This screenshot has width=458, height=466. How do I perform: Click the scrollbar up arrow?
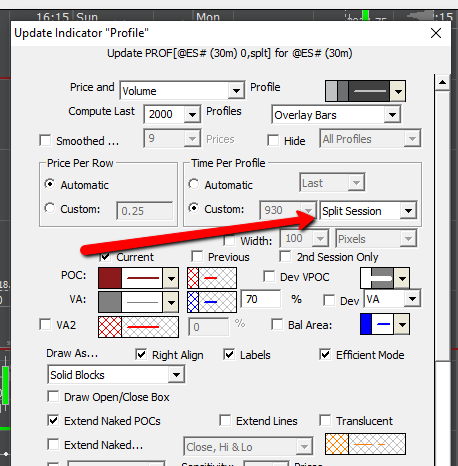pyautogui.click(x=442, y=82)
